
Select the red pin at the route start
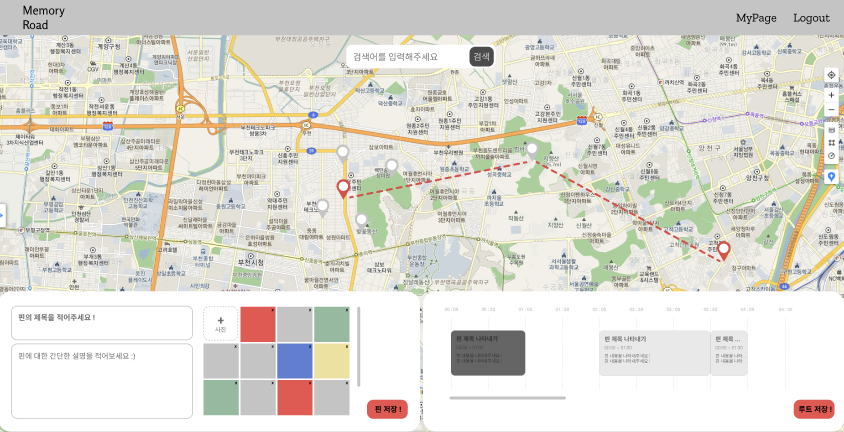tap(343, 189)
